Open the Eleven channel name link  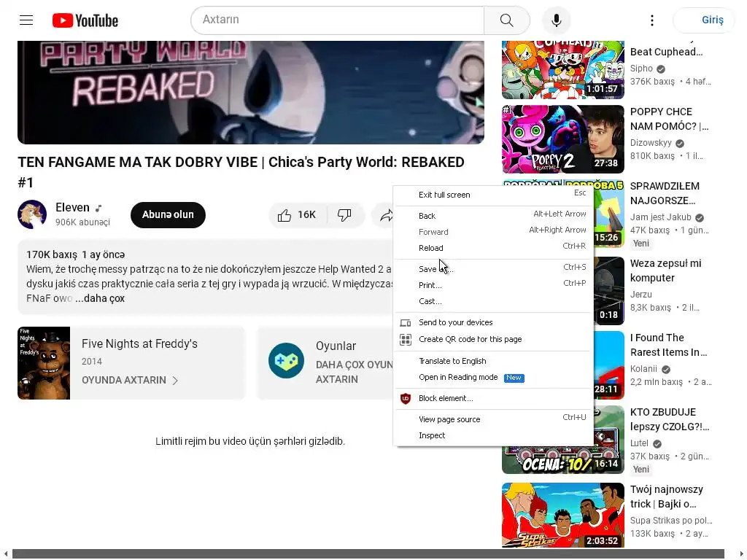tap(72, 208)
